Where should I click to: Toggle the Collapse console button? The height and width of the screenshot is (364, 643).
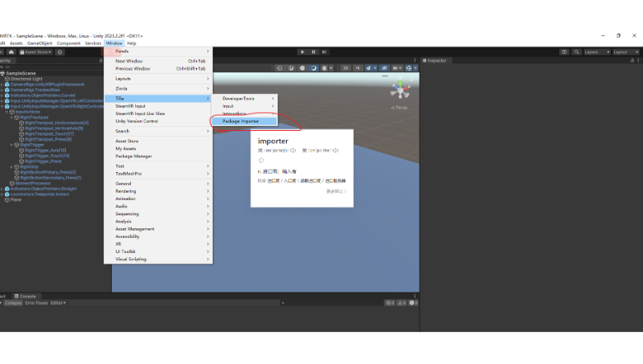[13, 303]
